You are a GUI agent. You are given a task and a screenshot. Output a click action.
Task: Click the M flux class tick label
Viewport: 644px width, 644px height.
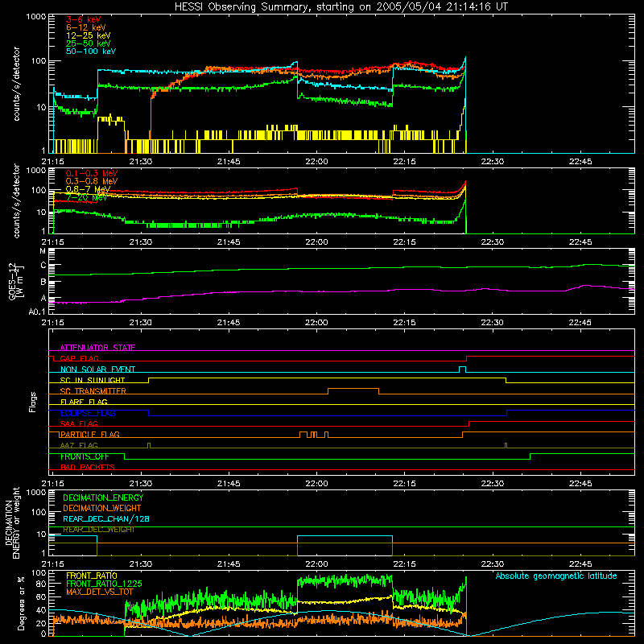tap(43, 251)
